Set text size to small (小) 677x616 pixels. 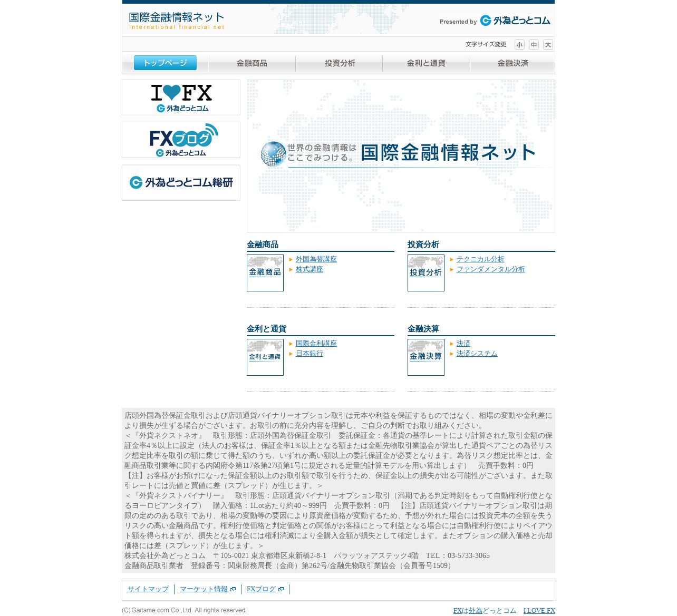pos(519,45)
